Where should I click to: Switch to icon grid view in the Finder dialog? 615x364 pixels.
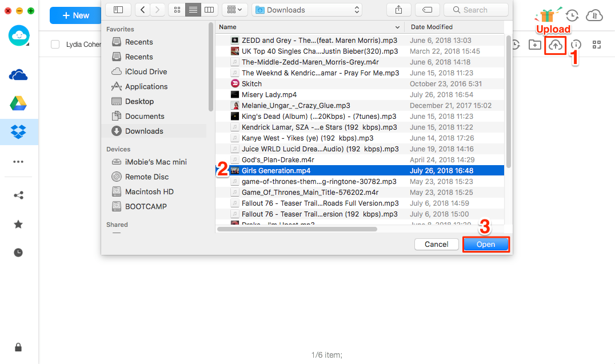coord(177,10)
